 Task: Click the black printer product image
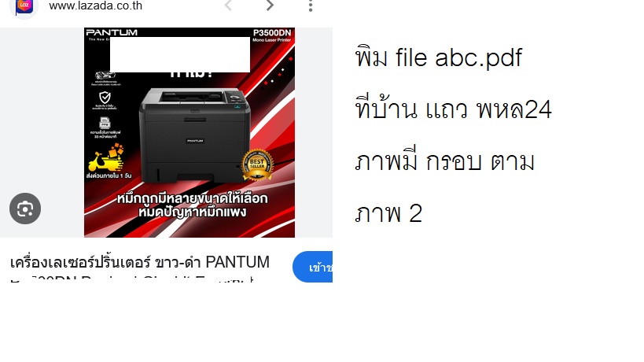click(195, 135)
